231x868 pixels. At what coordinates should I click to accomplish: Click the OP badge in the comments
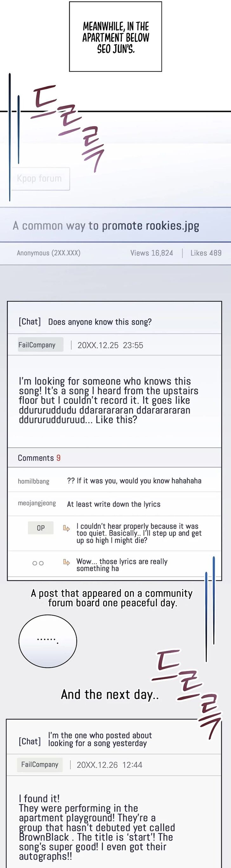coord(41,528)
